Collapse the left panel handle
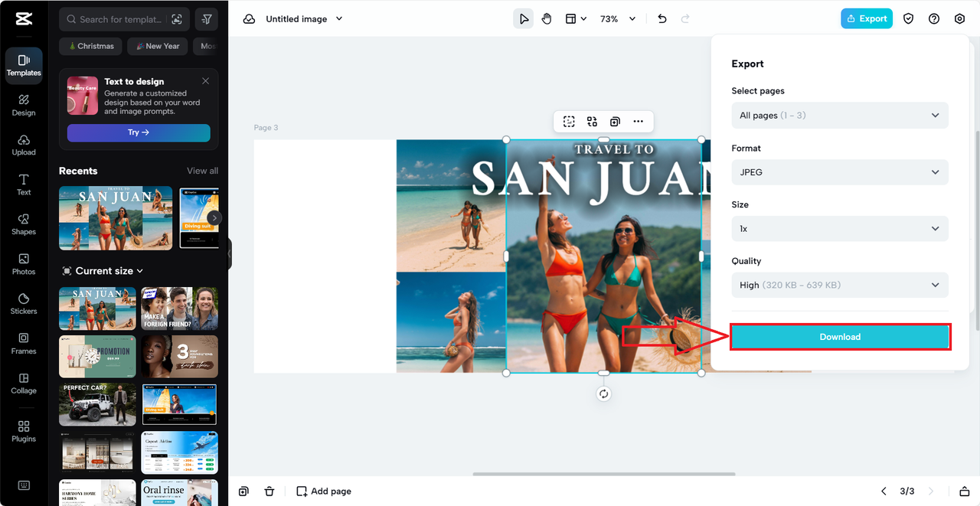Viewport: 980px width, 506px height. 229,253
